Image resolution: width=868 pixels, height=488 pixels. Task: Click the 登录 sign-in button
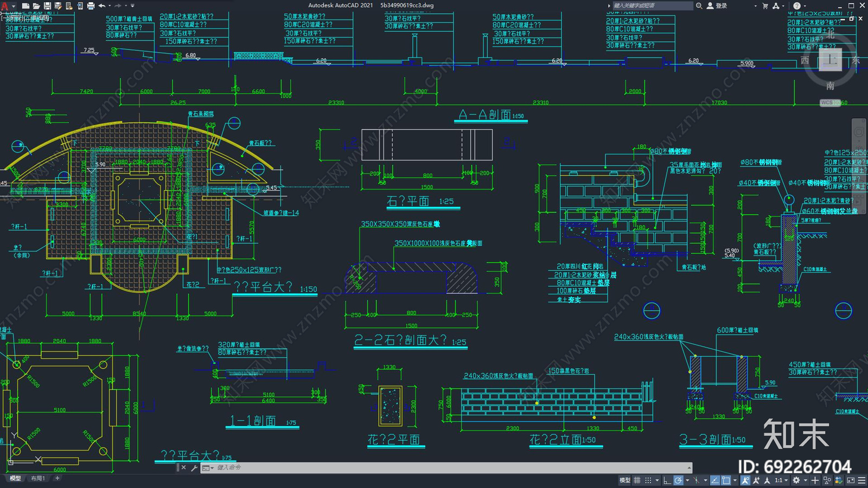717,6
